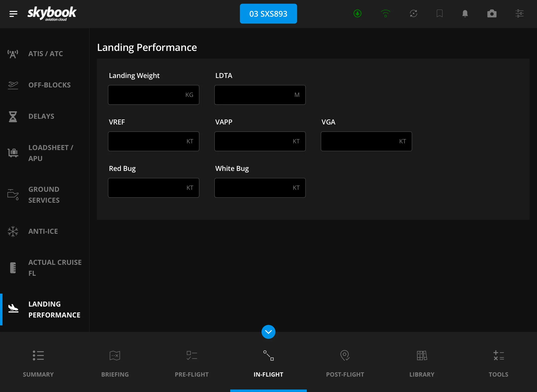The height and width of the screenshot is (392, 537).
Task: Collapse panel with blue chevron button
Action: pyautogui.click(x=268, y=332)
